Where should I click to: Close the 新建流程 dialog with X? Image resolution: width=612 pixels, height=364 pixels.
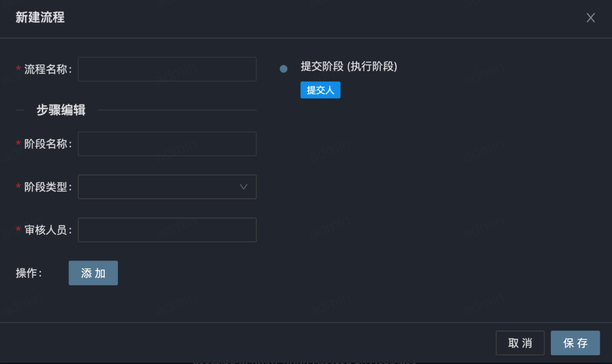(590, 18)
